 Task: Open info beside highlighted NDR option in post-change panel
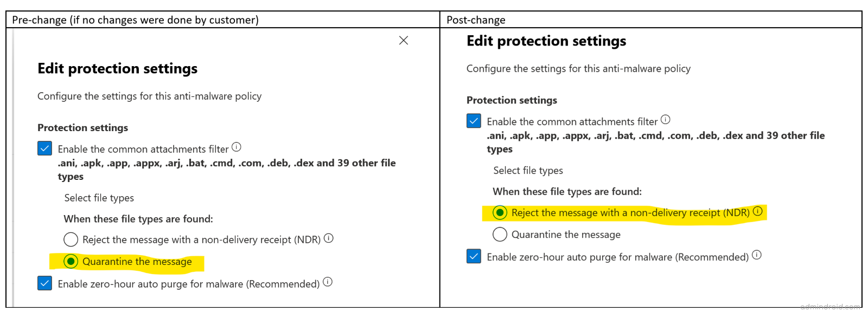(x=758, y=210)
